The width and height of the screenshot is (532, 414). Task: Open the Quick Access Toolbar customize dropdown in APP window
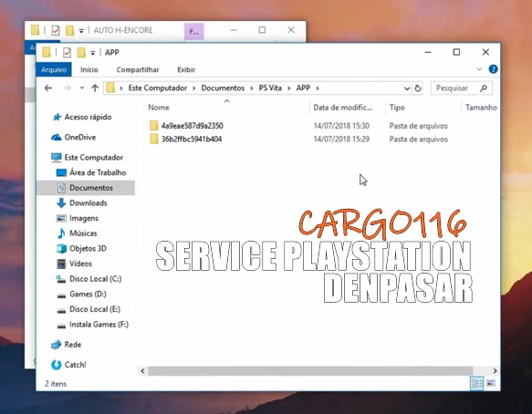pos(93,53)
